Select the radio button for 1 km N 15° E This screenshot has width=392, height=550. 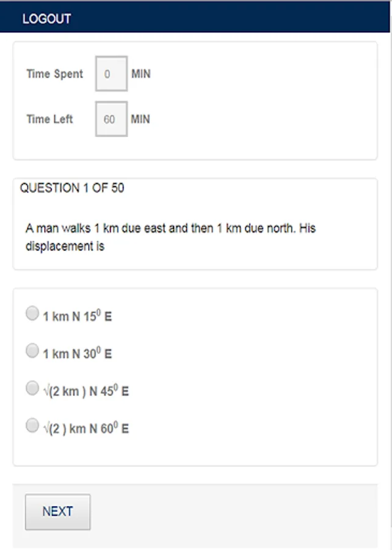point(32,313)
